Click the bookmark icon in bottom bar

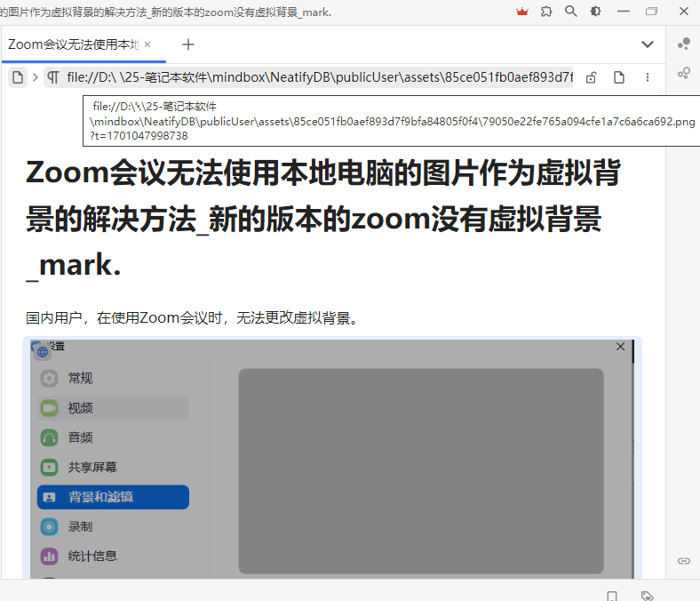(x=612, y=596)
